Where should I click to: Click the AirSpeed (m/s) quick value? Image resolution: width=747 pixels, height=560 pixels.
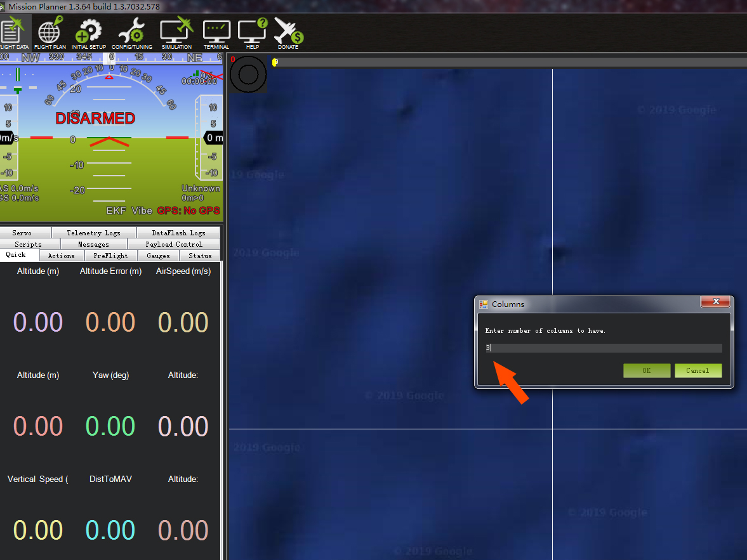tap(183, 322)
